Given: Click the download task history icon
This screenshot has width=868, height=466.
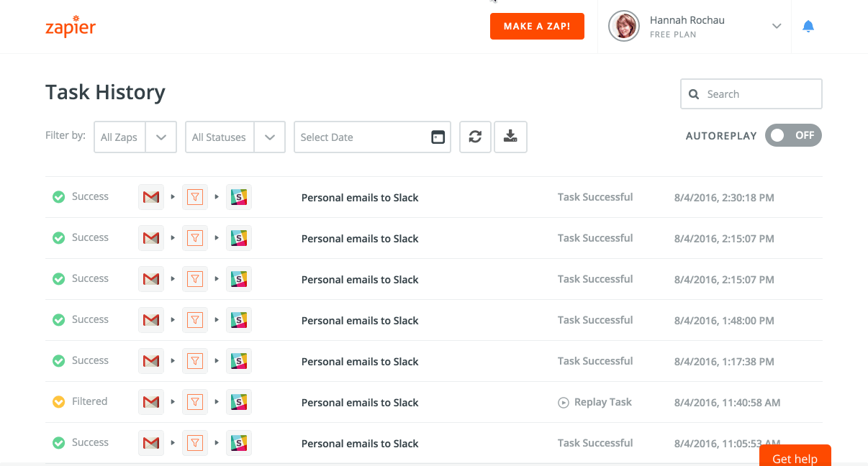Looking at the screenshot, I should click(510, 137).
